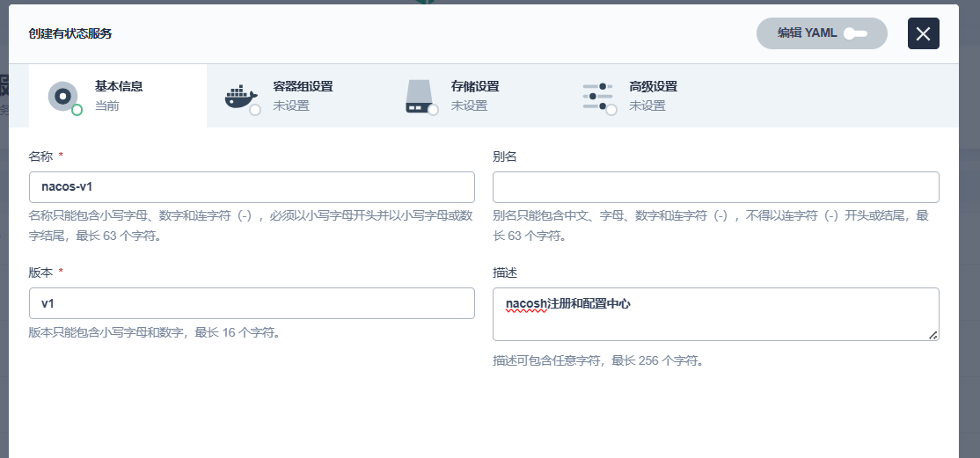Focus the 名称 field containing nacos-v1
This screenshot has height=458, width=980.
[x=252, y=187]
